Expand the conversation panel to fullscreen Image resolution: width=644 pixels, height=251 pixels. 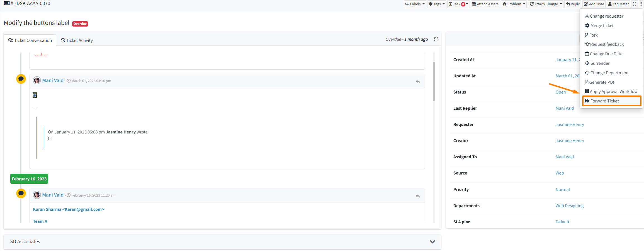click(x=436, y=39)
